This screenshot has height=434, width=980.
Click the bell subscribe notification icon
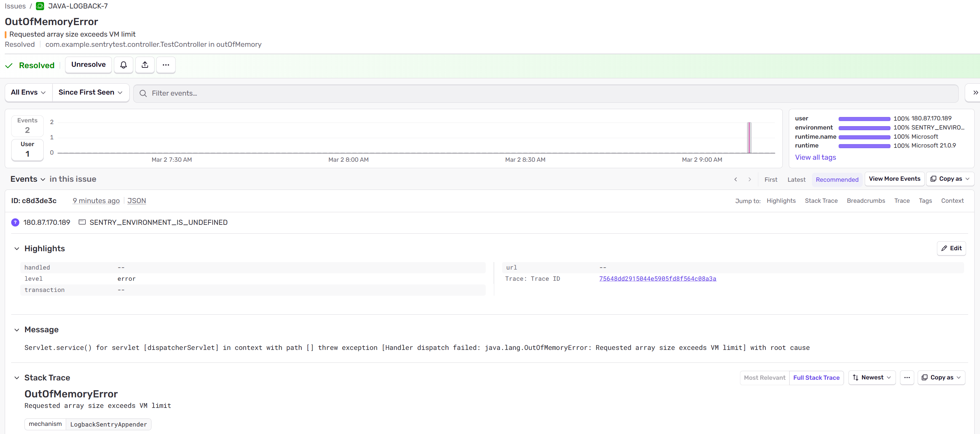tap(123, 65)
